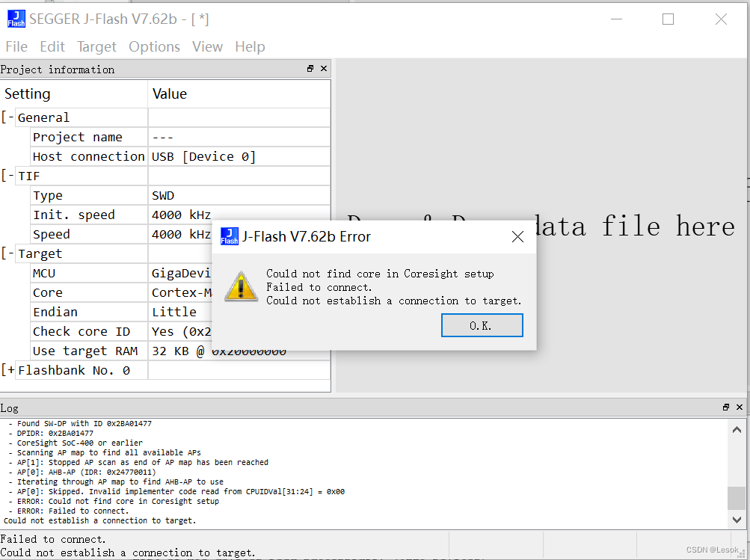Viewport: 750px width, 560px height.
Task: Maximize the J-Flash main window
Action: (668, 19)
